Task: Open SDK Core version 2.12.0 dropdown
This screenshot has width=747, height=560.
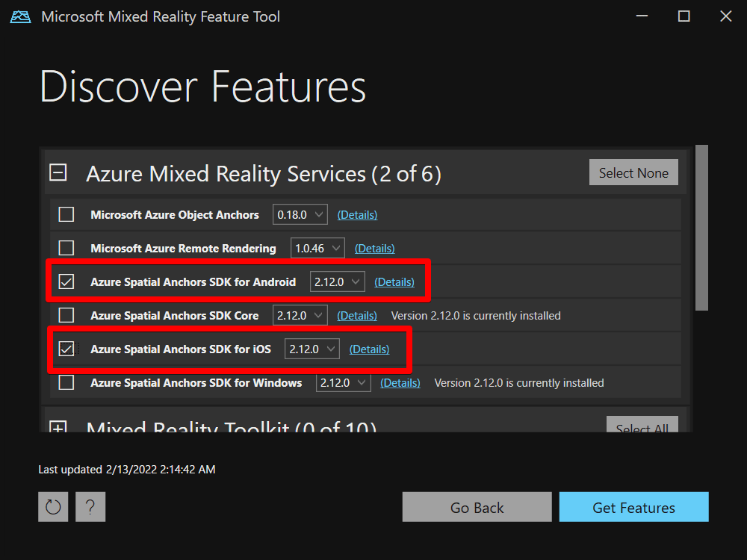Action: point(300,315)
